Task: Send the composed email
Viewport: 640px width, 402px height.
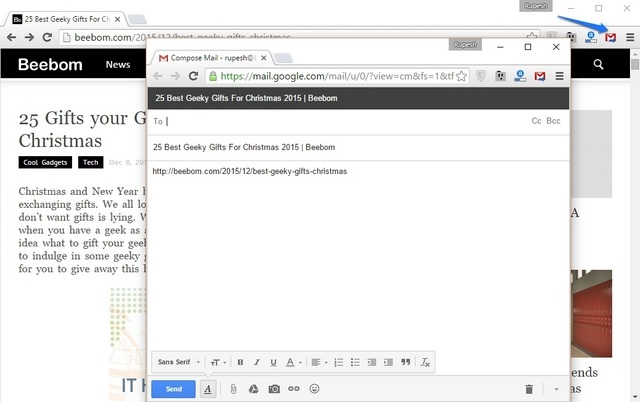Action: pos(173,389)
